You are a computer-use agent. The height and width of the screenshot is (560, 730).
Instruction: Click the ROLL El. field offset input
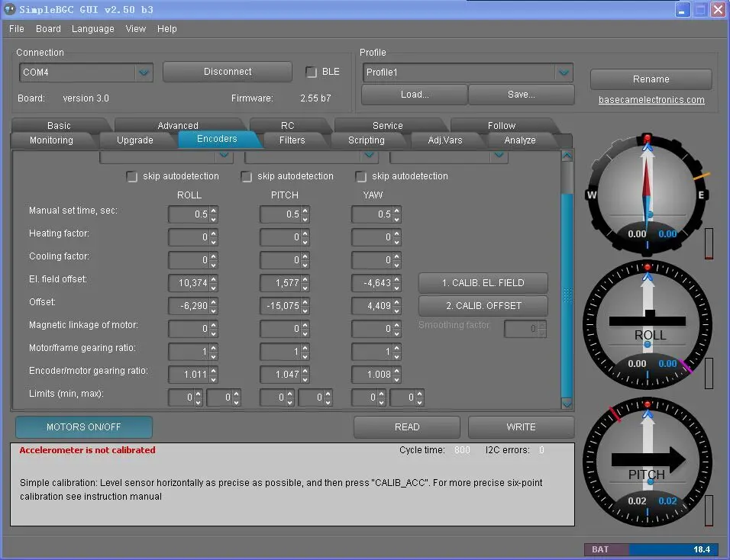188,283
